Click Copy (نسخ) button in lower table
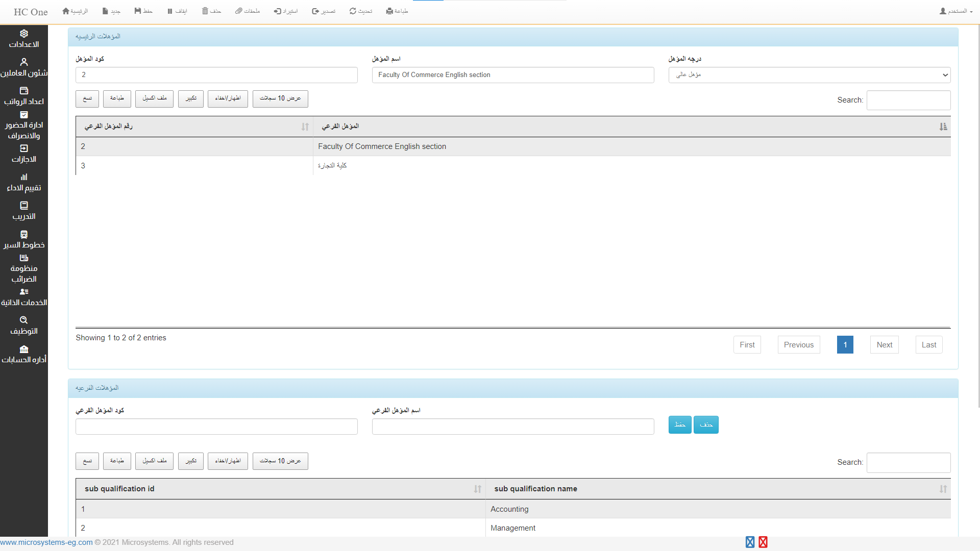Viewport: 980px width, 551px height. click(x=87, y=461)
